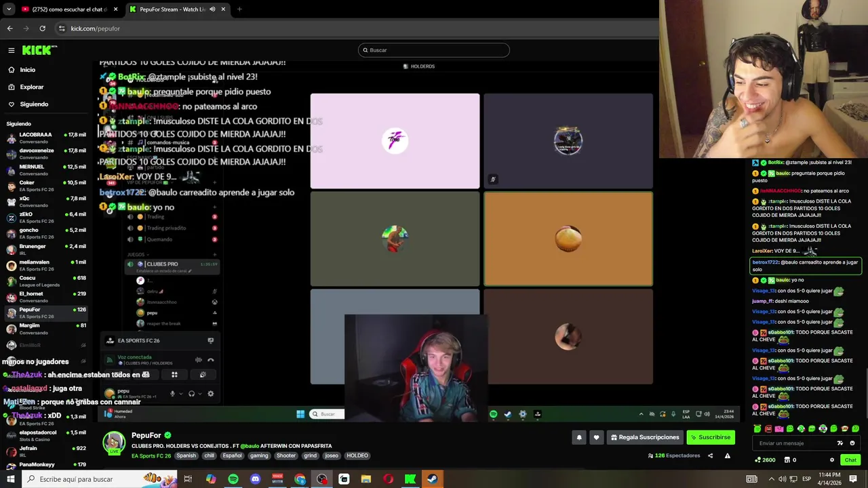This screenshot has width=868, height=488.
Task: Open the chat settings gear
Action: click(x=832, y=460)
